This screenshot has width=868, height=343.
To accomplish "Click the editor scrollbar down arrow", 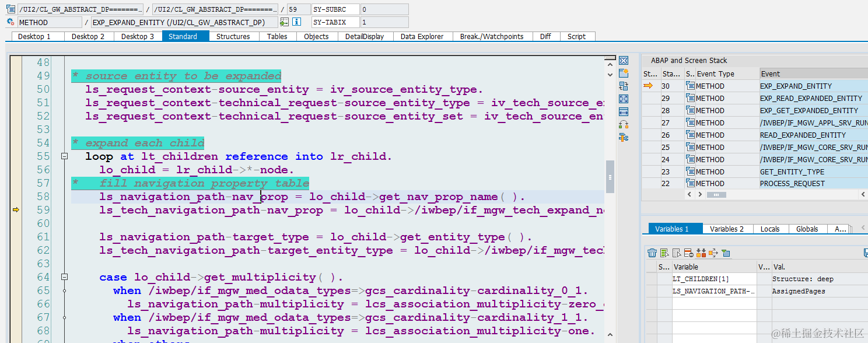I will tap(610, 74).
